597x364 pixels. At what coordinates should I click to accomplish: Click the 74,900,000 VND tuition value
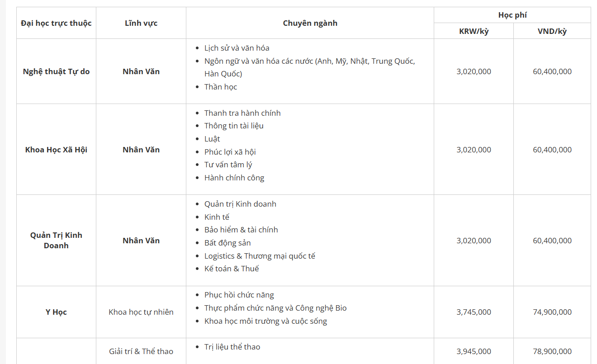(x=552, y=312)
